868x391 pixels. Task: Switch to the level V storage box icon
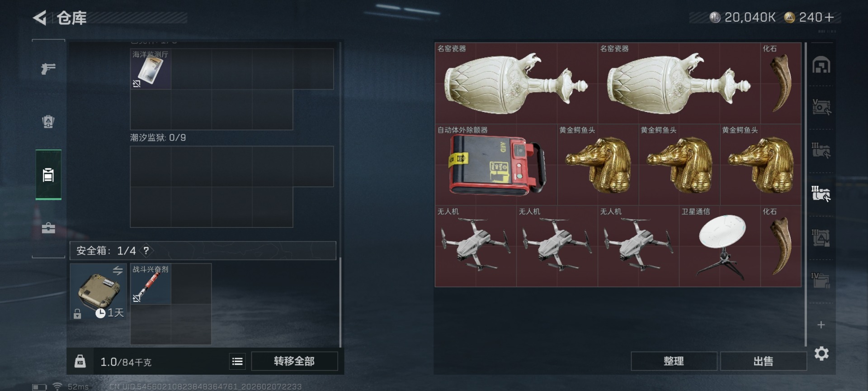[821, 107]
